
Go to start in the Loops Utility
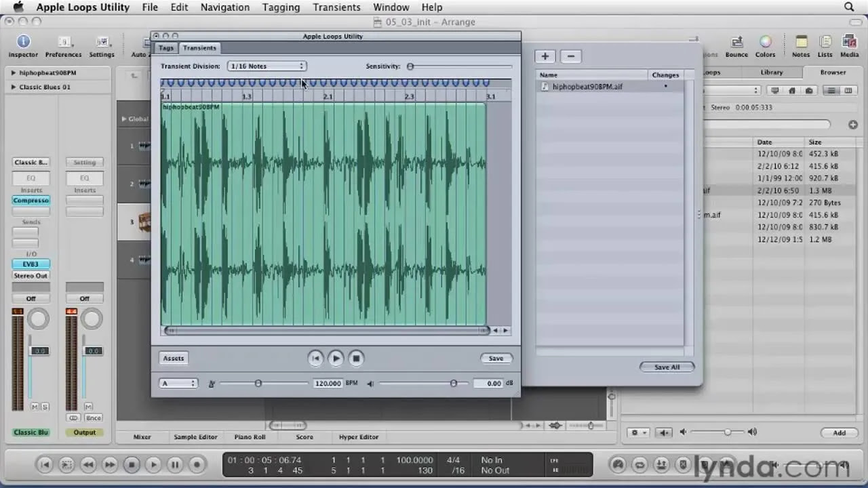pos(315,359)
